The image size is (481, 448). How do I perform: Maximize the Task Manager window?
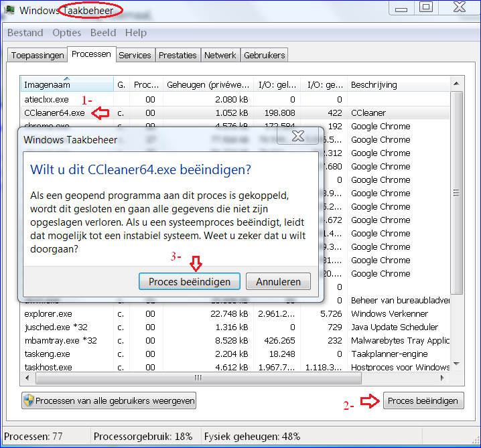pos(426,7)
